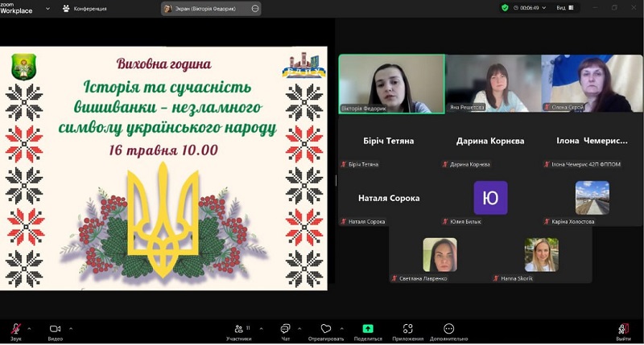The width and height of the screenshot is (644, 345).
Task: Open the Участники participants panel
Action: click(238, 331)
